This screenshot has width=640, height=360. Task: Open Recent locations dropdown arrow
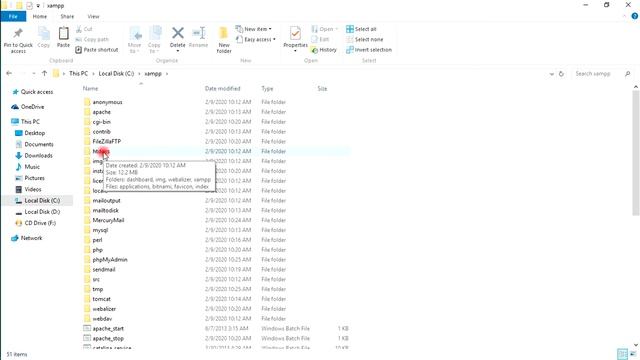[x=34, y=74]
